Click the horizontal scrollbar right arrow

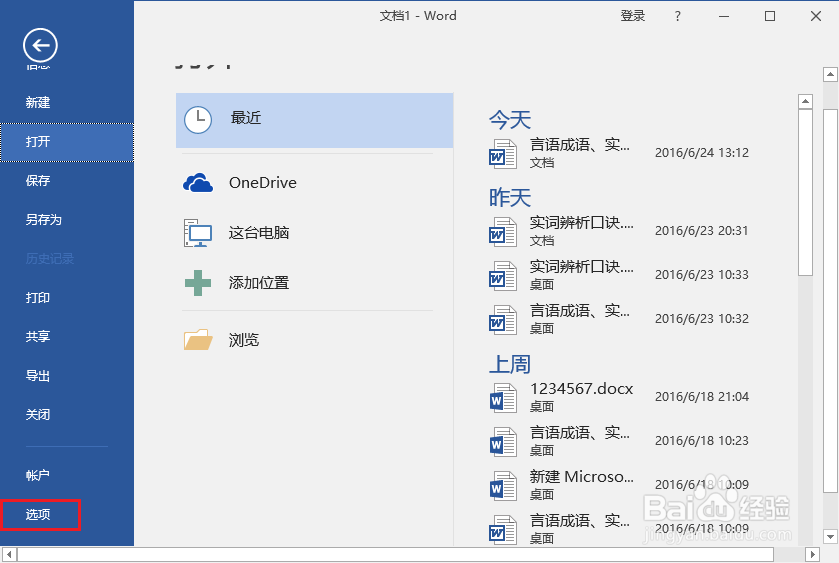(812, 555)
